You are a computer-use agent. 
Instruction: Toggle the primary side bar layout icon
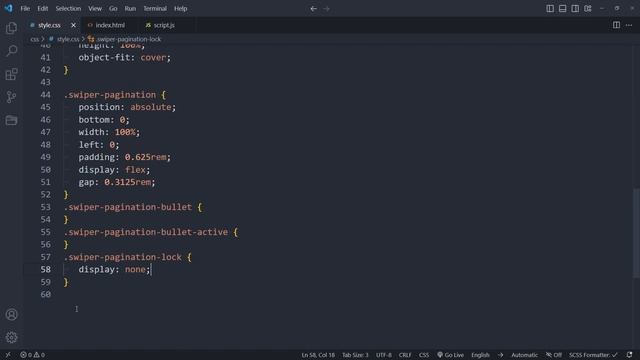pyautogui.click(x=550, y=9)
